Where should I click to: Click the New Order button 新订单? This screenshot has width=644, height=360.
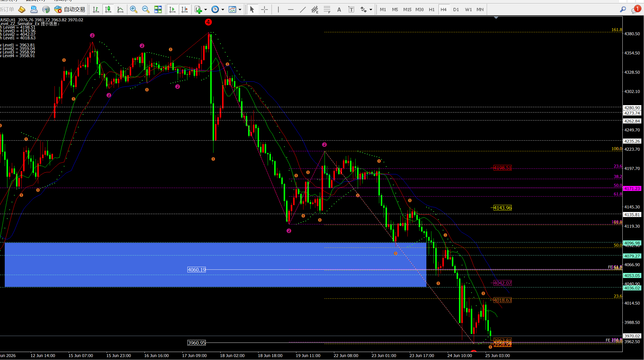[7, 10]
